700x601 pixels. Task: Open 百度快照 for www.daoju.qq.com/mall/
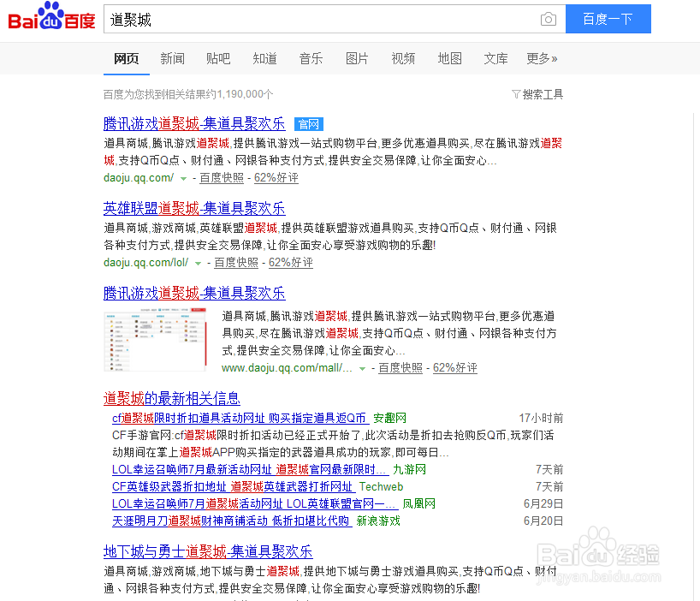point(400,368)
